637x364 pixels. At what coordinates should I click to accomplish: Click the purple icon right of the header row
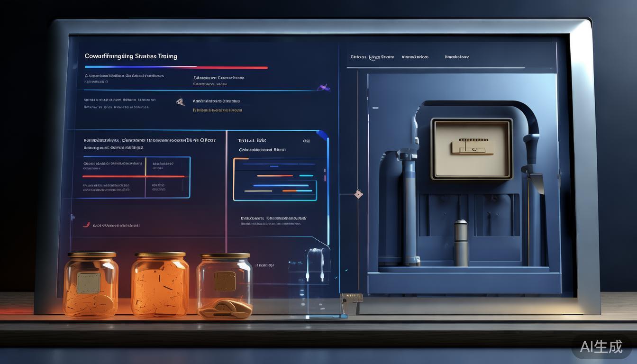pos(324,87)
